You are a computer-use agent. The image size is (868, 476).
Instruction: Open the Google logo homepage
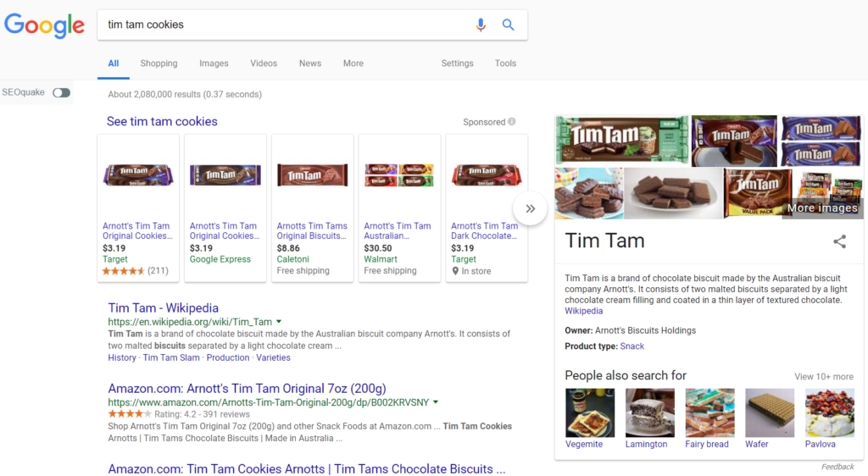pyautogui.click(x=44, y=25)
